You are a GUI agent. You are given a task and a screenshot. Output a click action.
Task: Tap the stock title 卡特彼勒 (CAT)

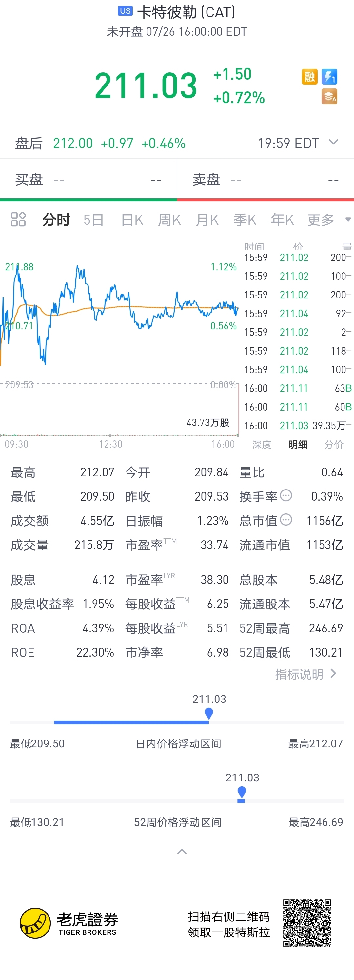tap(186, 12)
